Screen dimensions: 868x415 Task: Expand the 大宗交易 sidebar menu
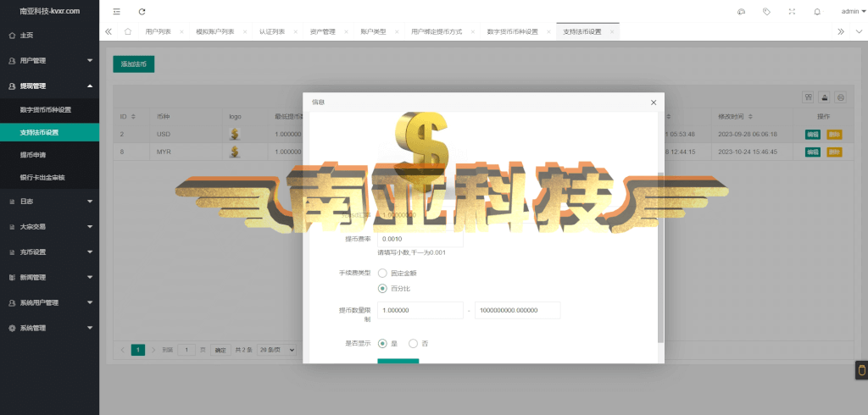(50, 227)
